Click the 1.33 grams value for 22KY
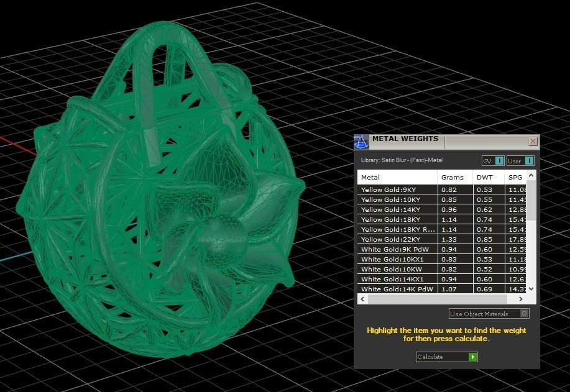 coord(449,239)
